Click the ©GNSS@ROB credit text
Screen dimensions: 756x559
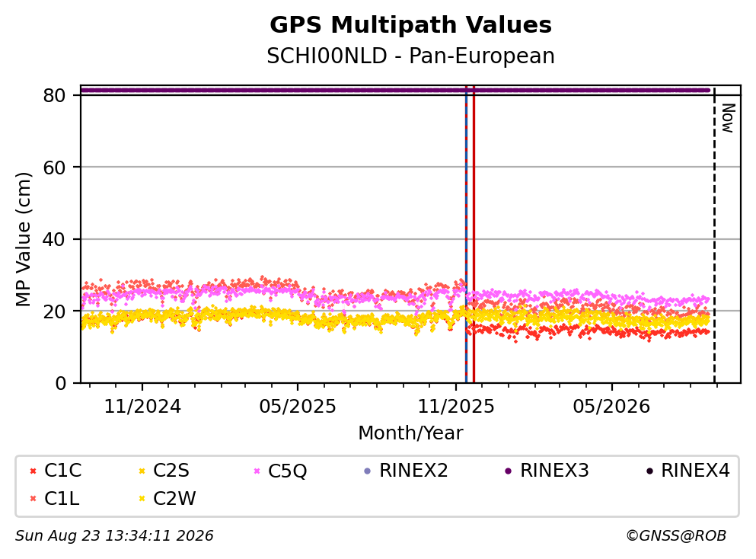[x=676, y=536]
